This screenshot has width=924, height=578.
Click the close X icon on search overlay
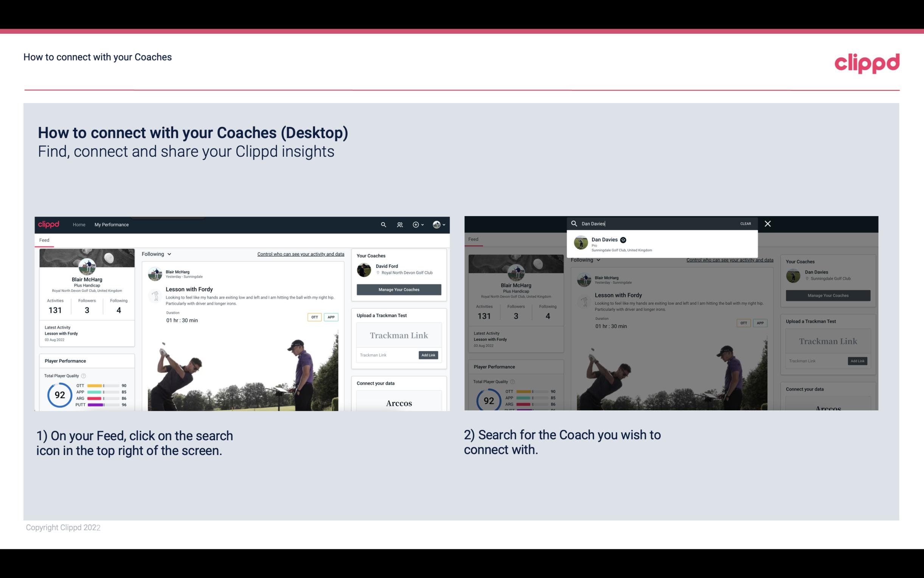[768, 223]
